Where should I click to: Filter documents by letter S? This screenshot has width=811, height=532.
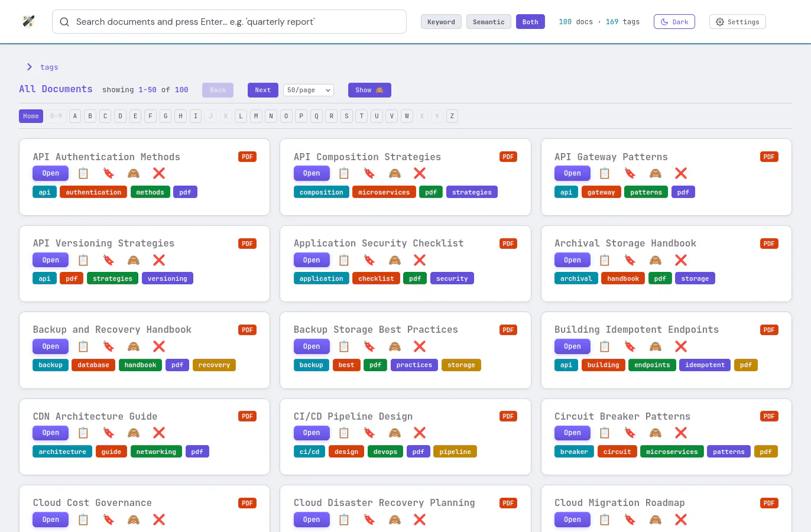(x=346, y=116)
